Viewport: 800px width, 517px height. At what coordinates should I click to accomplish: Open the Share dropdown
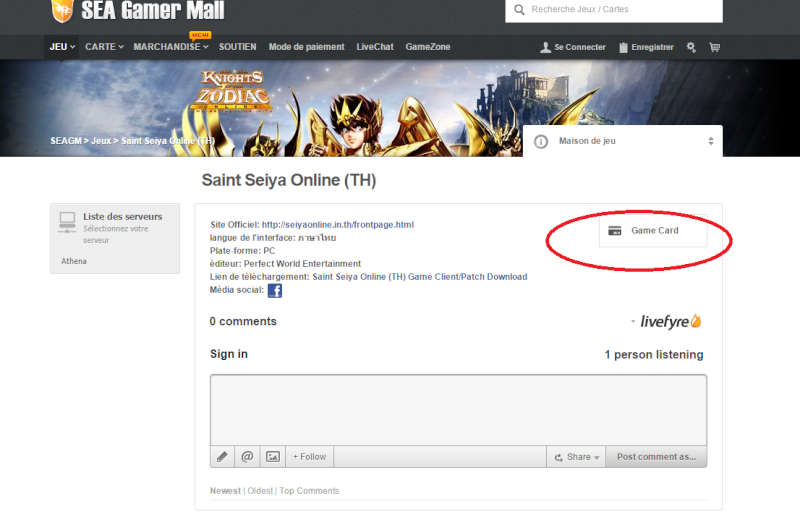(577, 457)
